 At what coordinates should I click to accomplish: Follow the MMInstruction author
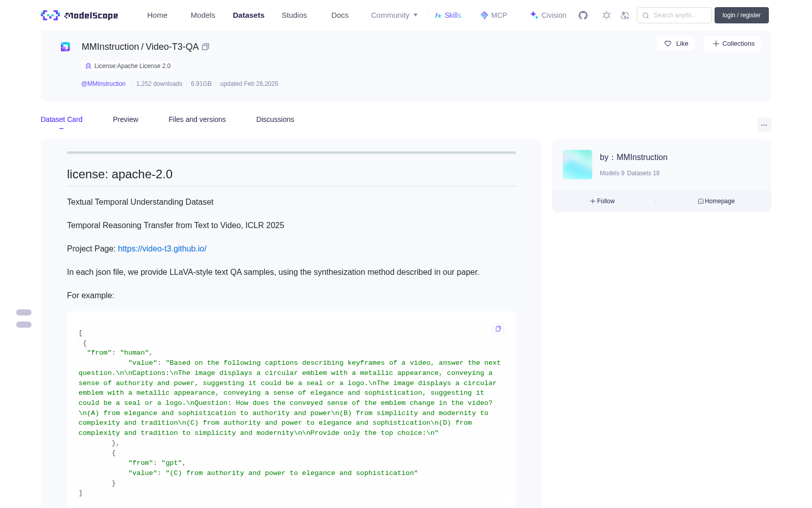click(x=602, y=201)
